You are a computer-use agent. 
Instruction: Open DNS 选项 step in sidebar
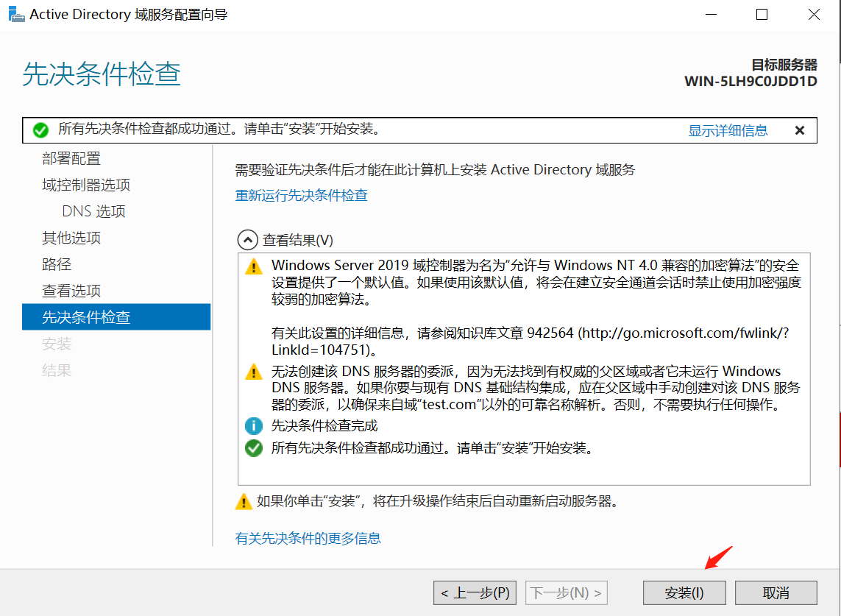pyautogui.click(x=93, y=211)
